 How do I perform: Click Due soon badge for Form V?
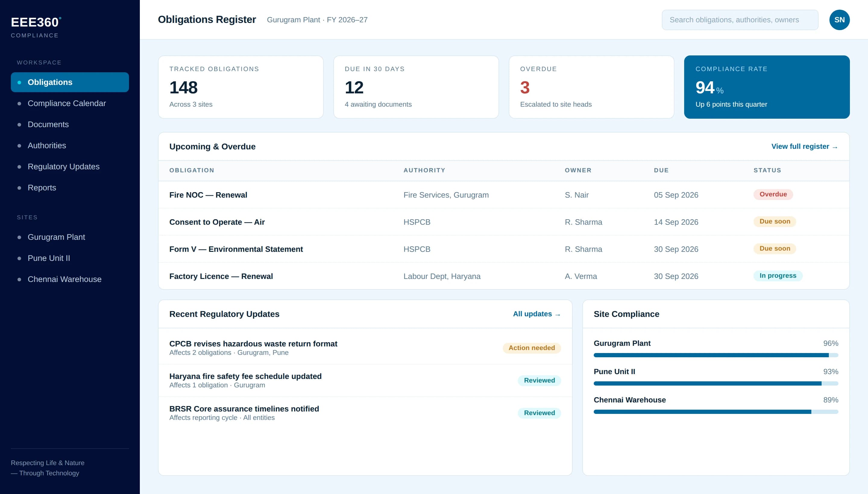point(775,249)
